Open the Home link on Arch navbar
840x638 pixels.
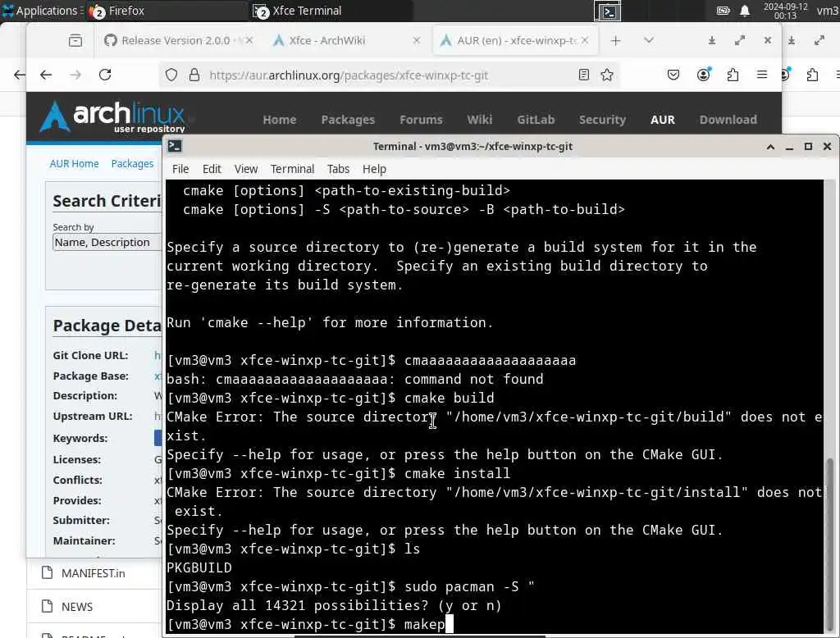280,120
